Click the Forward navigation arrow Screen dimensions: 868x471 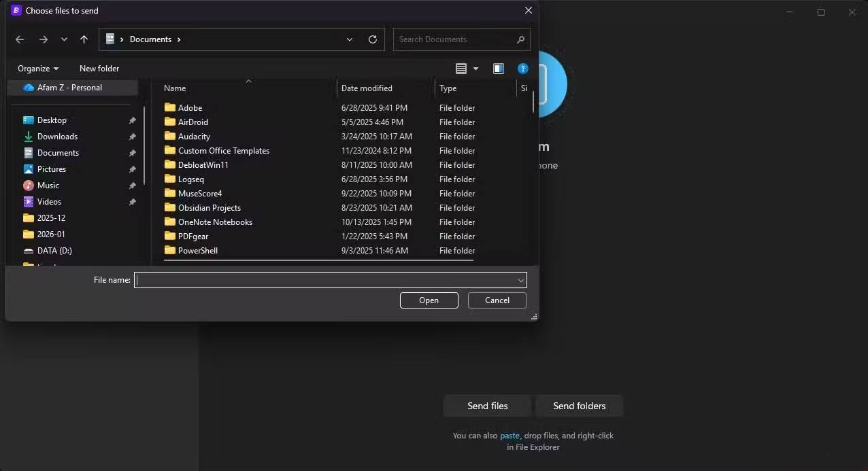(x=44, y=39)
